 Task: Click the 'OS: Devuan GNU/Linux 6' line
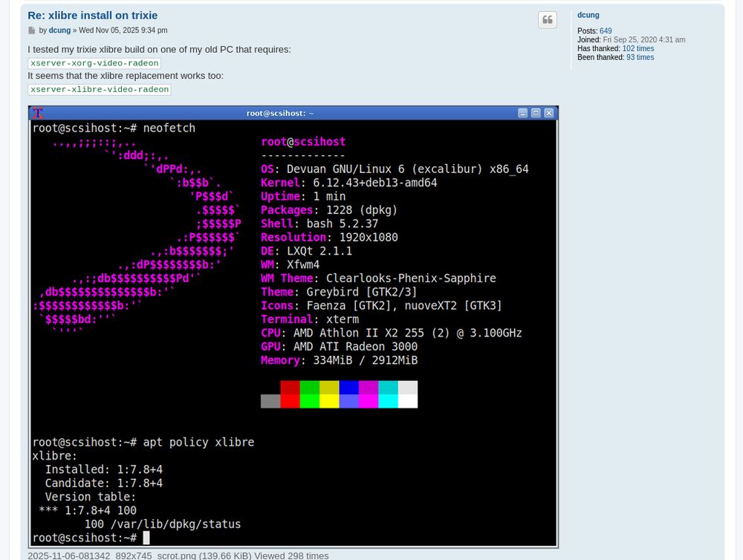pyautogui.click(x=395, y=169)
